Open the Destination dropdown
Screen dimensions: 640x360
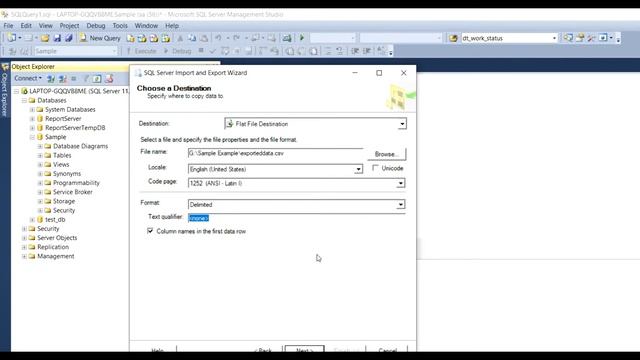coord(402,124)
